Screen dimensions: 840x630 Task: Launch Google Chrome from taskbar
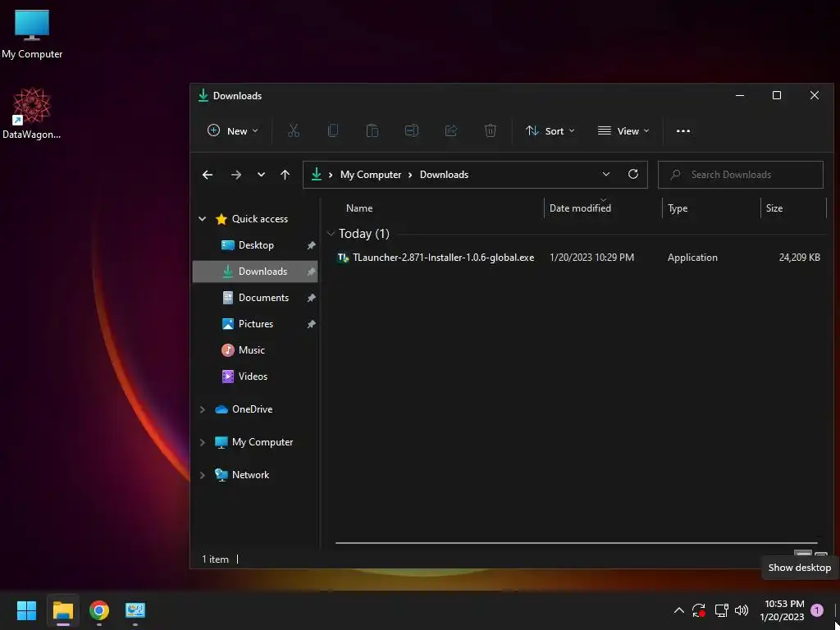[99, 610]
